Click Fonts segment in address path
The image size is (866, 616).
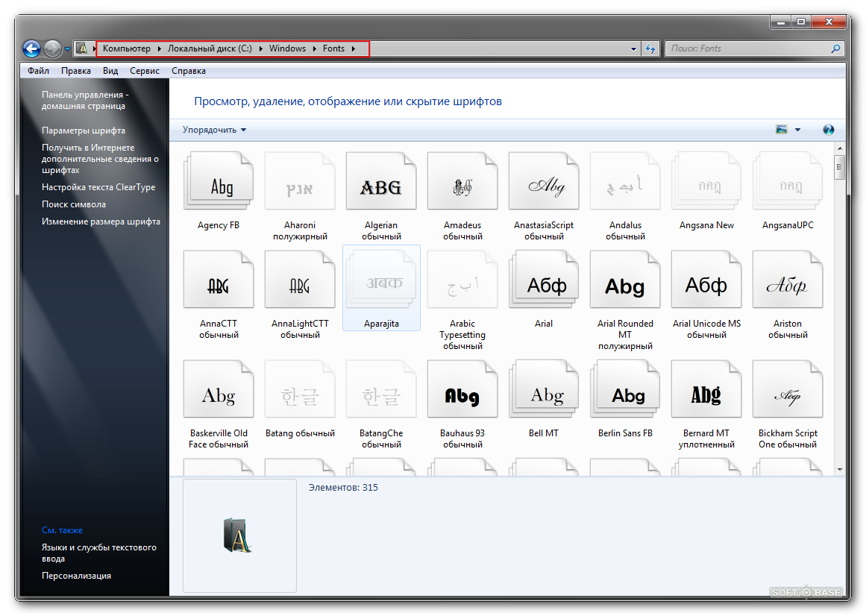click(x=333, y=48)
